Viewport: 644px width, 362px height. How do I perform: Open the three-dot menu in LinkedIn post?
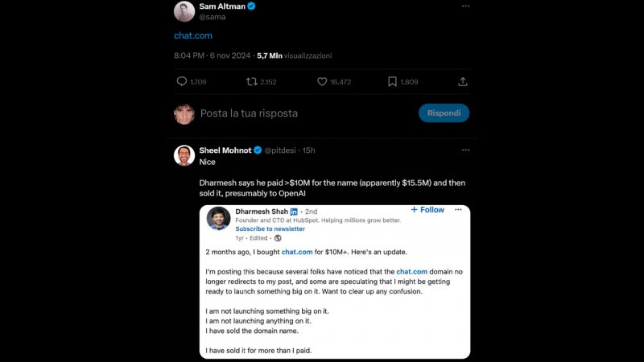pos(459,210)
